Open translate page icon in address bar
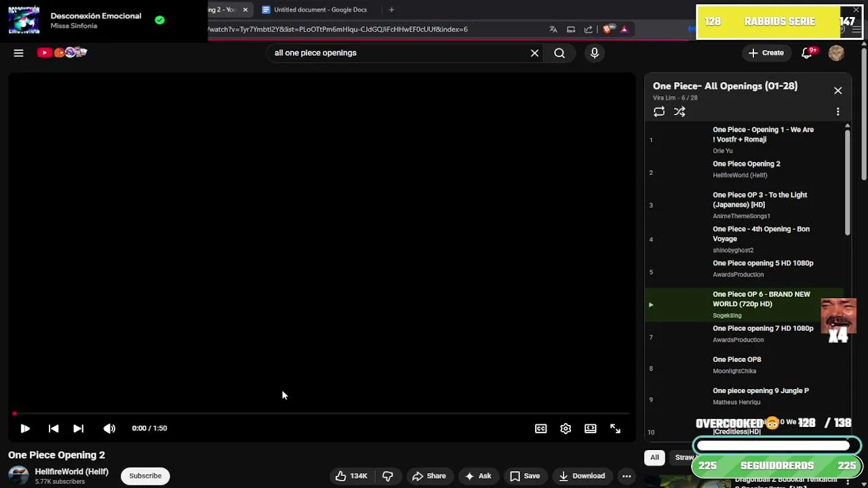The image size is (868, 488). (x=553, y=29)
